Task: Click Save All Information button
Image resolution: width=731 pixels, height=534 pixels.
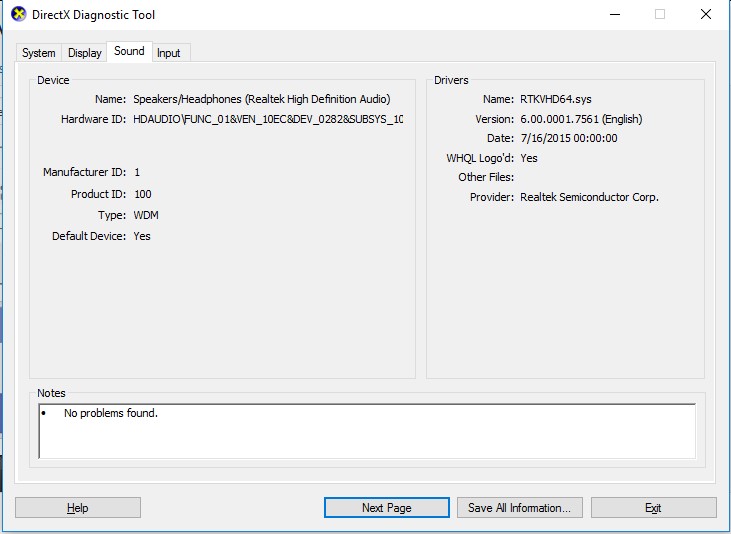Action: click(520, 507)
